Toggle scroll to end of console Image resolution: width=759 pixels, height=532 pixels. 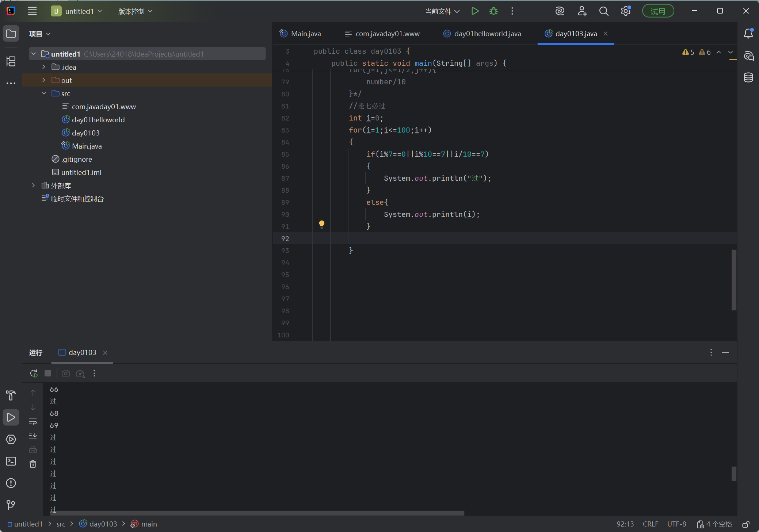coord(33,436)
